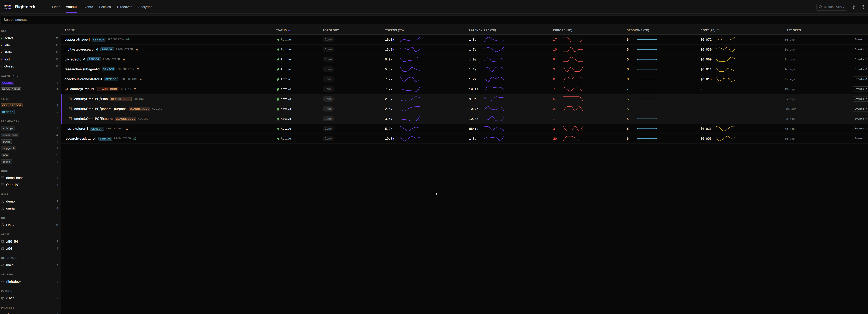Switch to the Policies tab
Viewport: 868px width, 314px height.
point(105,7)
